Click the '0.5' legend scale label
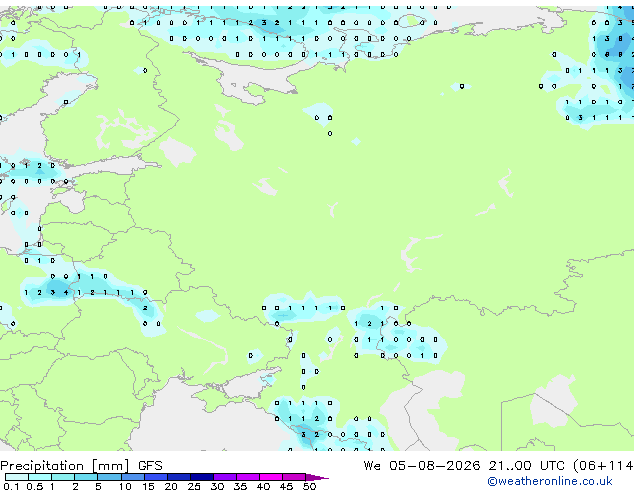Viewport: 634px width, 490px height. point(35,486)
